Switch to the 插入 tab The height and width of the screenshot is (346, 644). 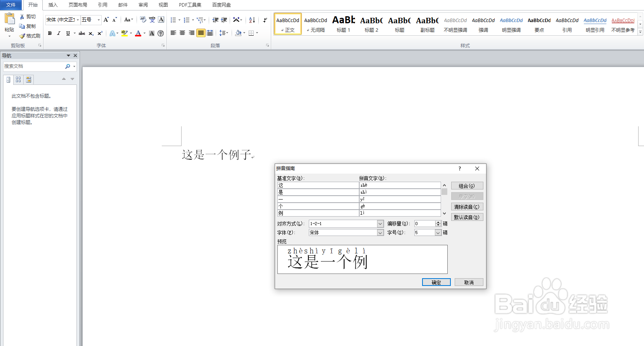click(x=53, y=5)
